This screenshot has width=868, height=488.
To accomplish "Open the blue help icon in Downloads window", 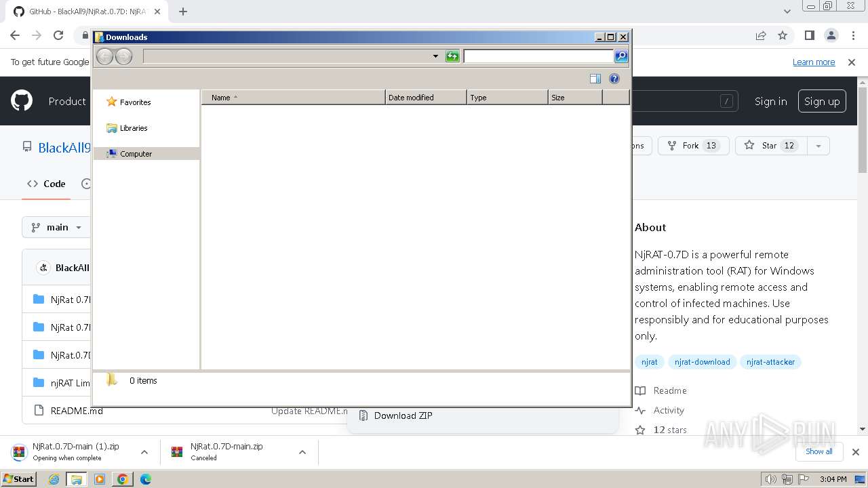I will (x=614, y=79).
